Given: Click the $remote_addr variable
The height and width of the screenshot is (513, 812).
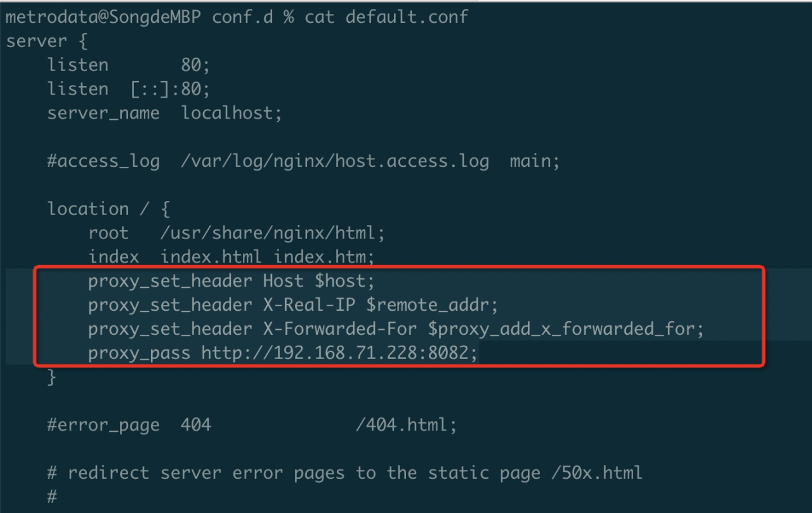Looking at the screenshot, I should pos(432,305).
